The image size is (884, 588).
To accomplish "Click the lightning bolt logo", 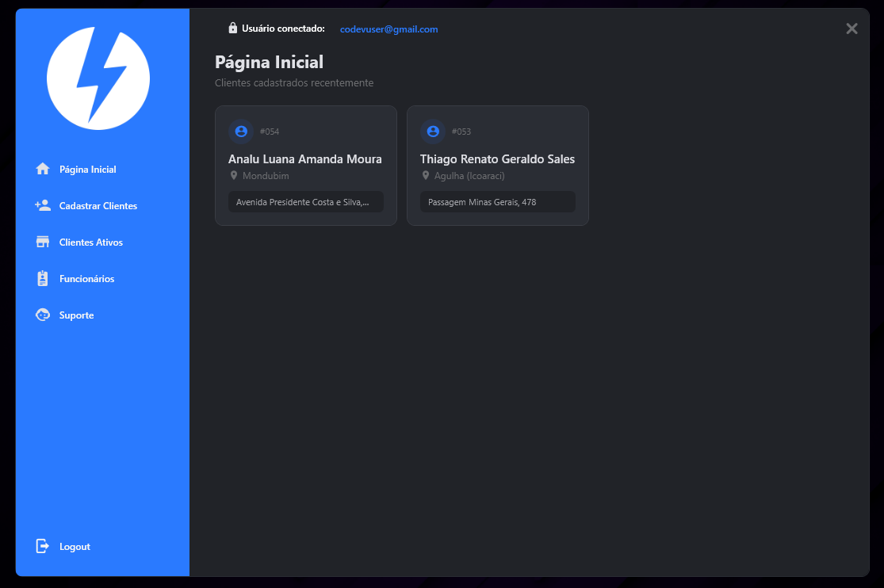I will click(x=98, y=78).
